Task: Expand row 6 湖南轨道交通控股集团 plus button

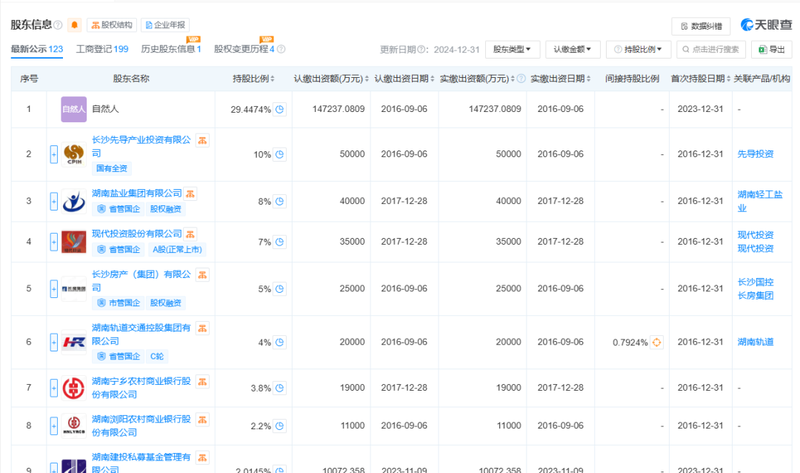Action: [x=54, y=343]
